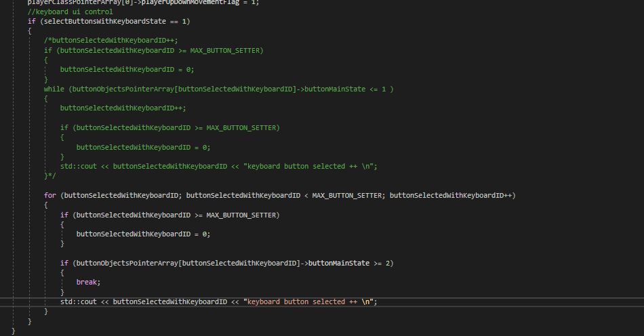Click the "}*/" comment terminator
The image size is (644, 336).
[49, 176]
